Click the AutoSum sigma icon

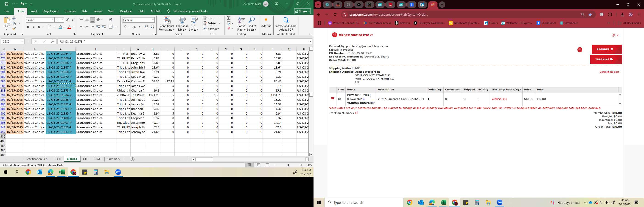pos(229,18)
